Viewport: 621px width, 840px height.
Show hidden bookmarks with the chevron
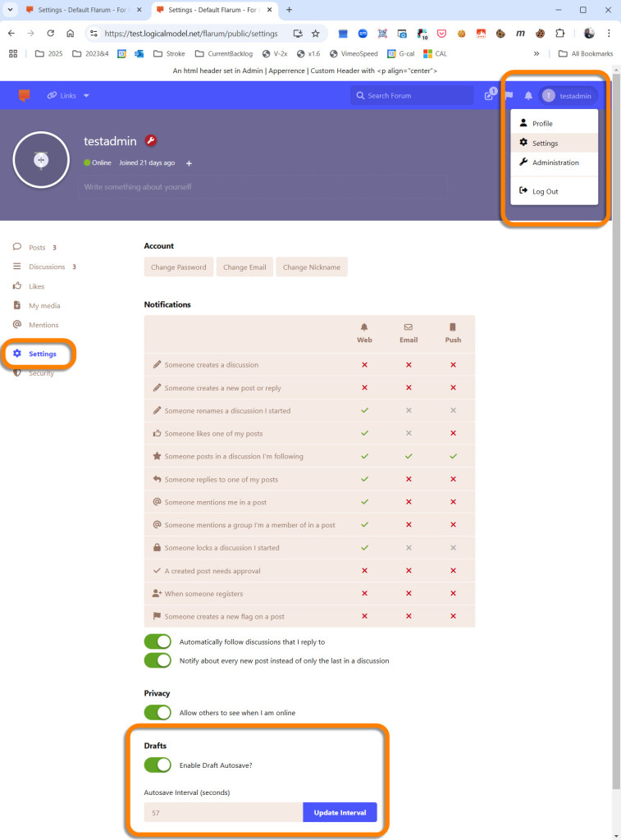click(537, 53)
